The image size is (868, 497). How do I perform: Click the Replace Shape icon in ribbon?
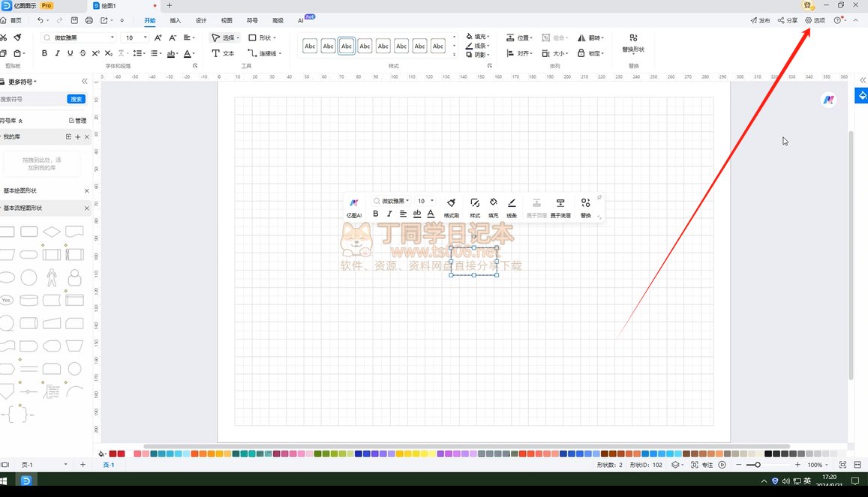click(x=633, y=42)
